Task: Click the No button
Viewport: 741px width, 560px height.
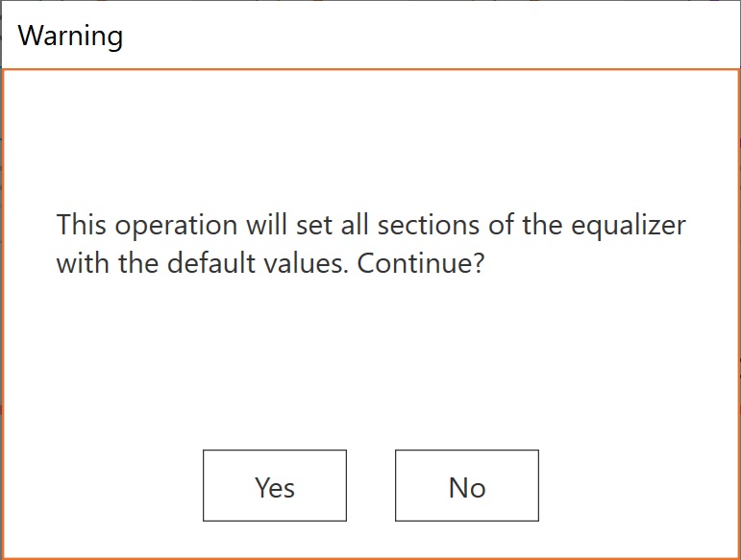Action: coord(467,486)
